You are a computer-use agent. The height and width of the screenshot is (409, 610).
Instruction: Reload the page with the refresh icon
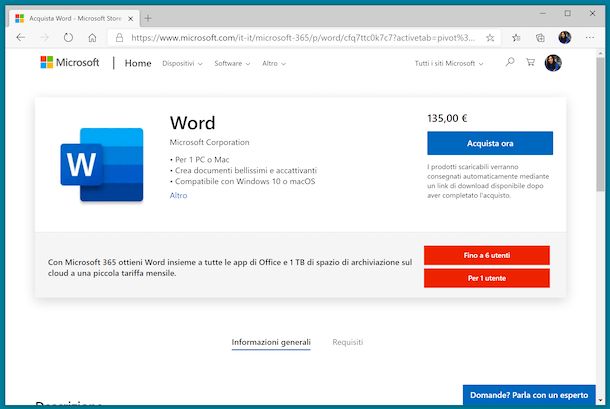[x=68, y=37]
